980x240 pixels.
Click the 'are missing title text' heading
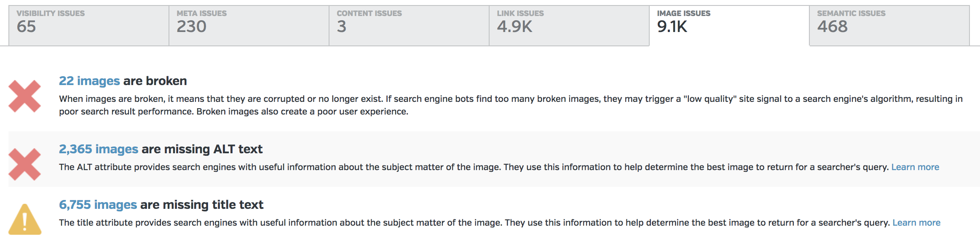201,205
